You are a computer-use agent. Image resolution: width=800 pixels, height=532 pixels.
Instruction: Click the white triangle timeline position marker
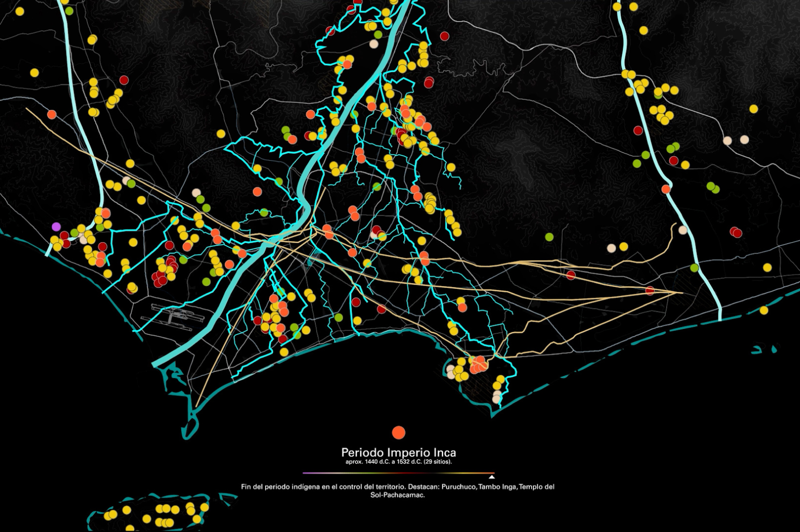(x=492, y=476)
